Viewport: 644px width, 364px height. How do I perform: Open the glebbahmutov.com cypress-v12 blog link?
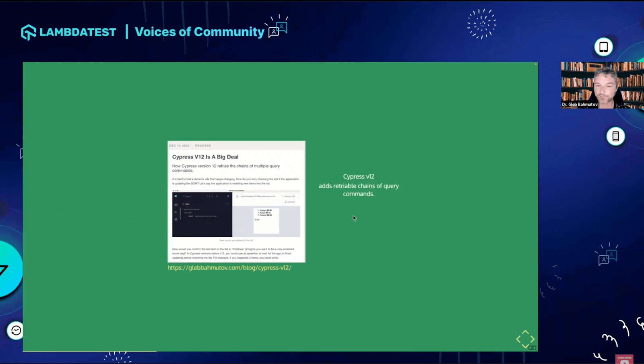click(x=229, y=267)
